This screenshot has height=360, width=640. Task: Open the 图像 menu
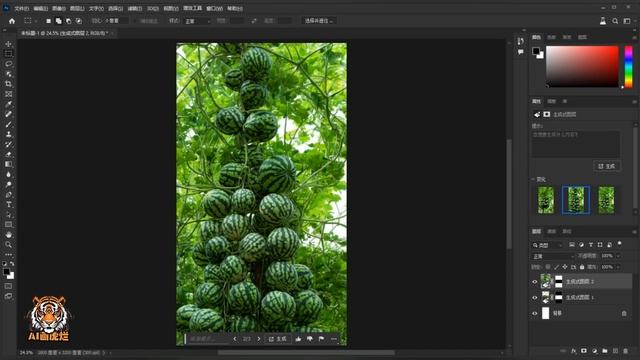pyautogui.click(x=59, y=8)
